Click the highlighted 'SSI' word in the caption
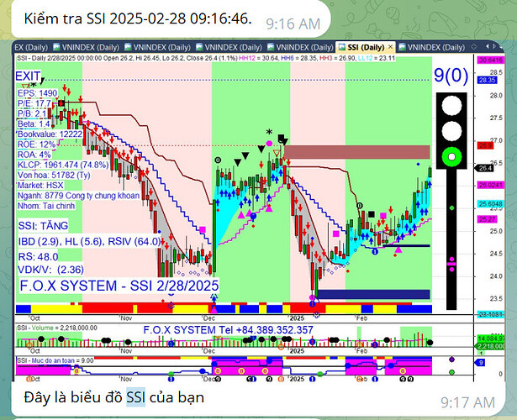 136,397
